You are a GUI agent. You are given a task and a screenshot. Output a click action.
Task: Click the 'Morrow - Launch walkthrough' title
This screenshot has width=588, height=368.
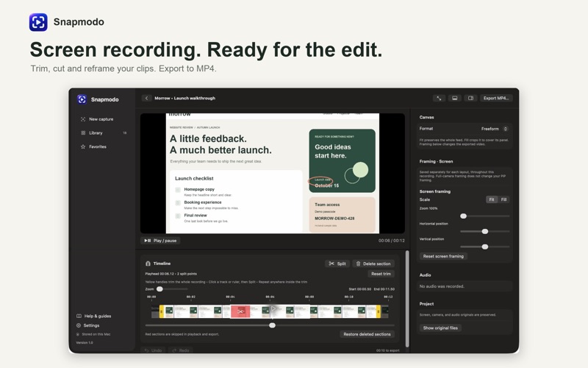tap(185, 98)
